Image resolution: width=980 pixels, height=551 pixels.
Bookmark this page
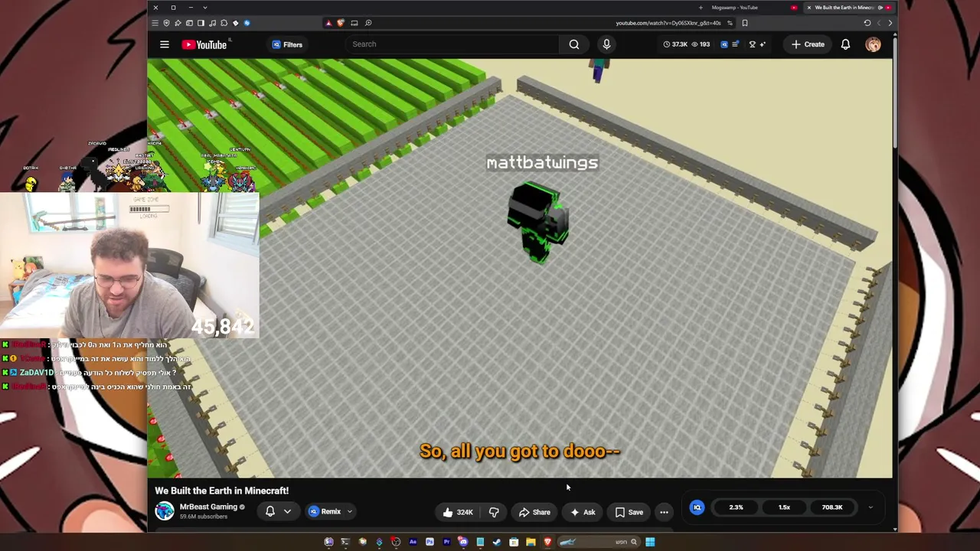coord(745,23)
